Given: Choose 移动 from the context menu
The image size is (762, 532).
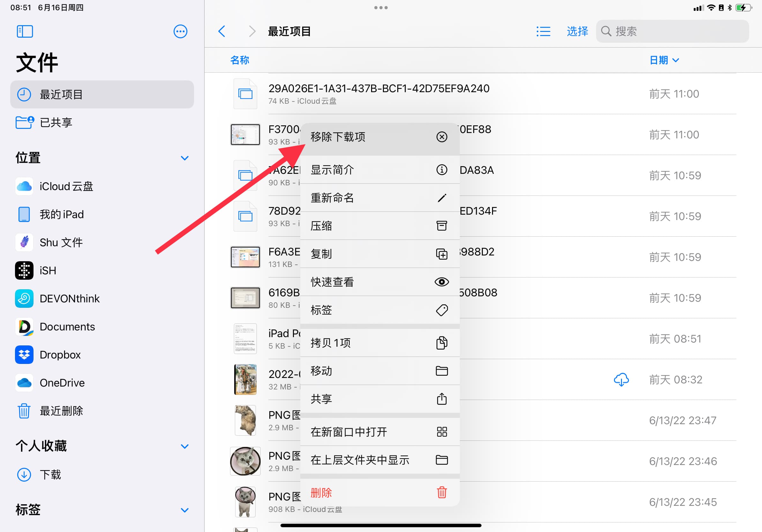Looking at the screenshot, I should (380, 371).
